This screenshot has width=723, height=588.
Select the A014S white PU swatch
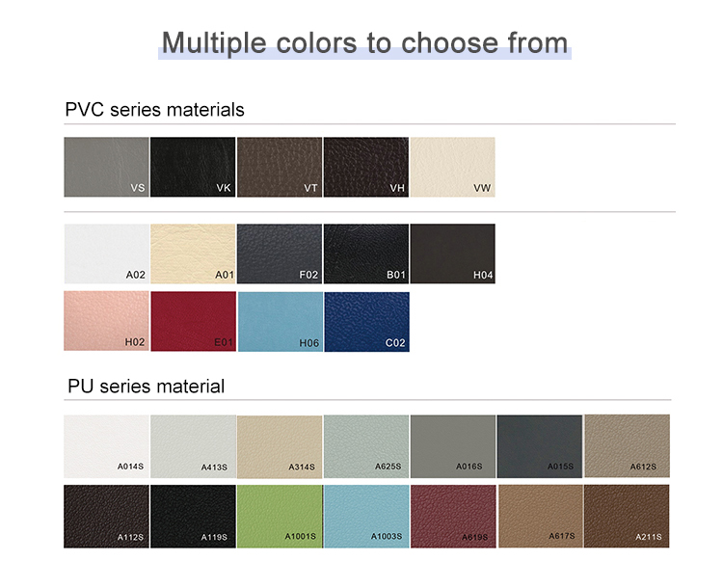click(x=106, y=447)
